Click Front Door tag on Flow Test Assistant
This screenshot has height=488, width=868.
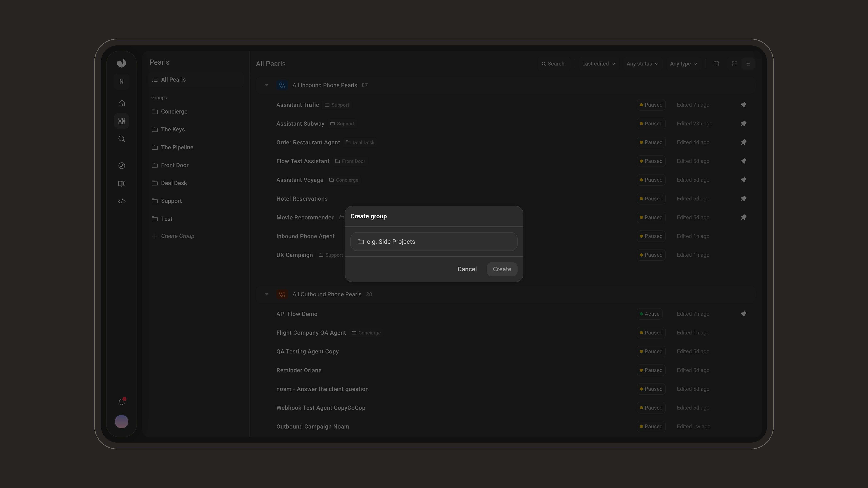pyautogui.click(x=350, y=161)
